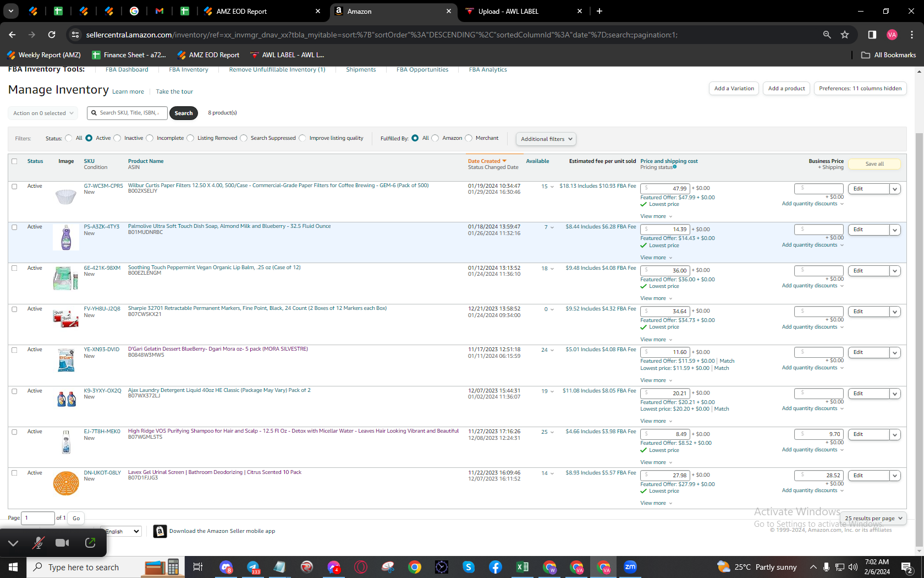Open Opera browser from the taskbar
924x578 pixels.
click(361, 567)
